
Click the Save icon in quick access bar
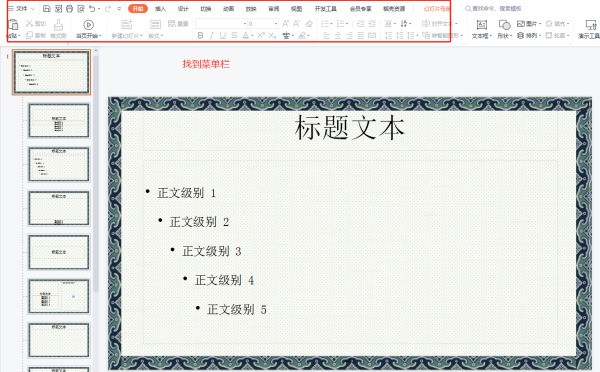47,8
